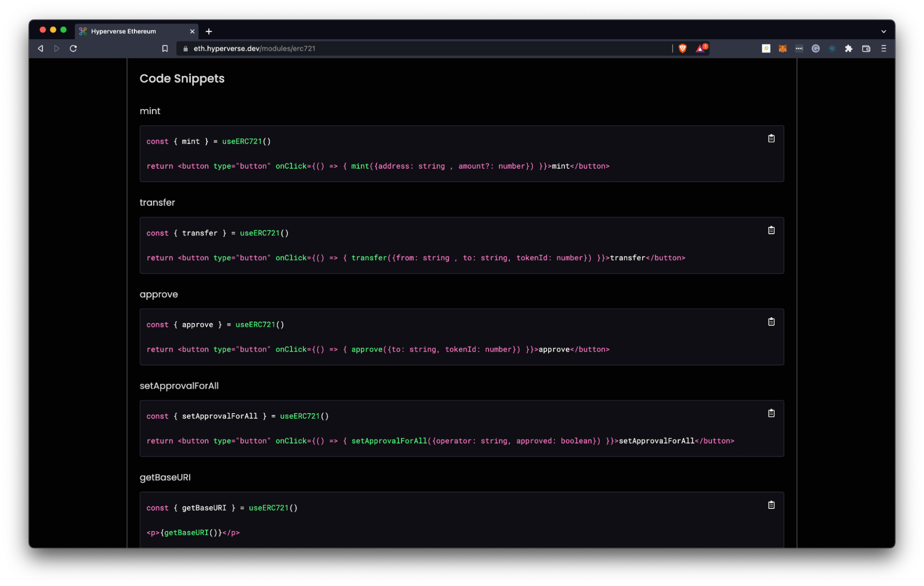Open the green square extension icon
The image size is (924, 586).
[x=766, y=49]
